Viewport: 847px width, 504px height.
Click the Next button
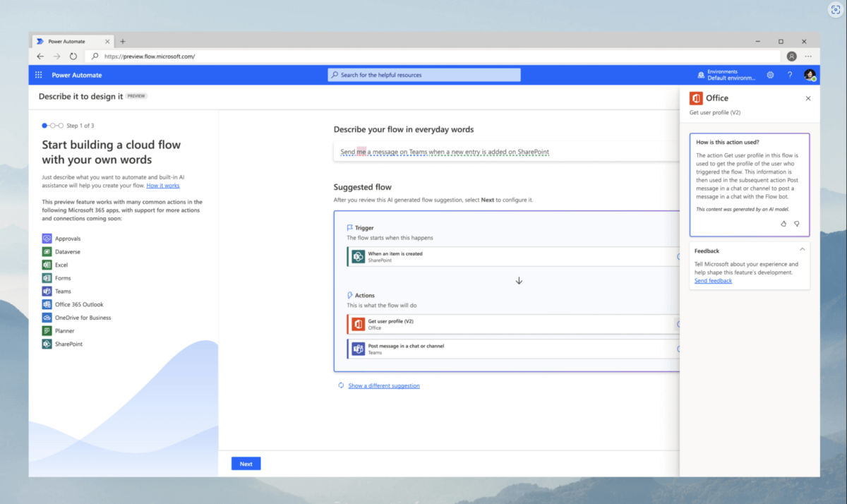(x=246, y=464)
